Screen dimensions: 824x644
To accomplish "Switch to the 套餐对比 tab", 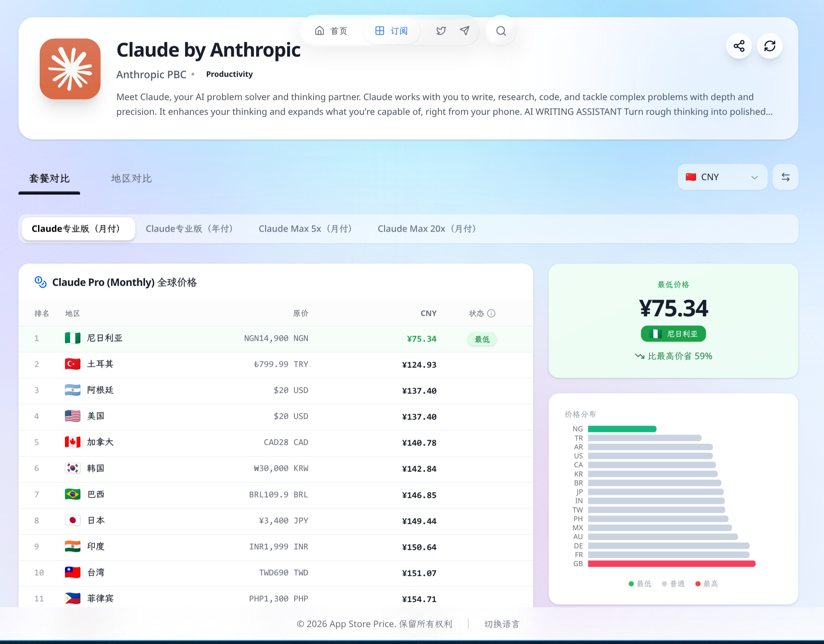I will (49, 179).
